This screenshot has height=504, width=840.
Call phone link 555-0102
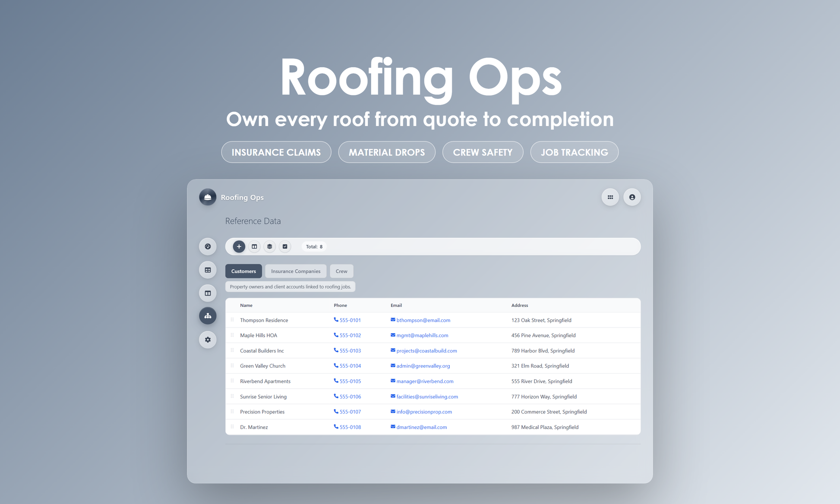click(350, 335)
